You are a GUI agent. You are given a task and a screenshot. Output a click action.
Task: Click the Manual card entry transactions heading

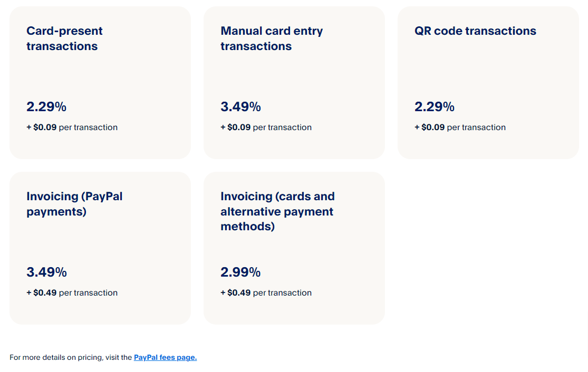[271, 38]
